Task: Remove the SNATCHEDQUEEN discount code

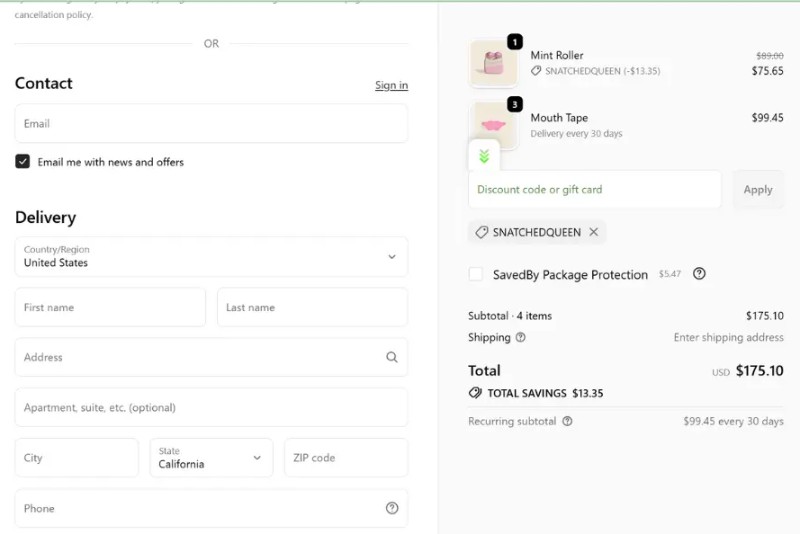Action: (x=593, y=232)
